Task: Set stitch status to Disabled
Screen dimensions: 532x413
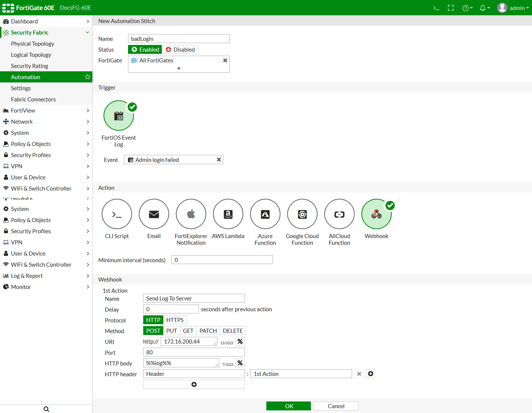Action: [x=180, y=49]
